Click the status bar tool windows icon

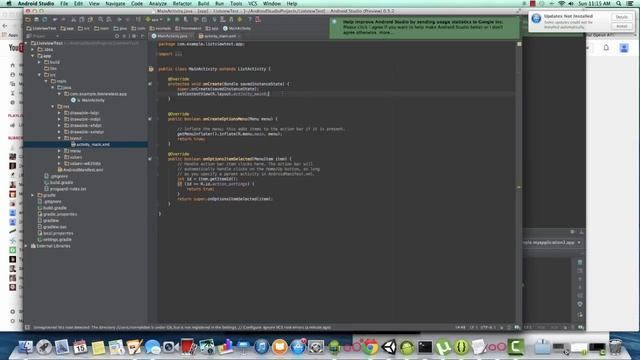click(x=27, y=327)
